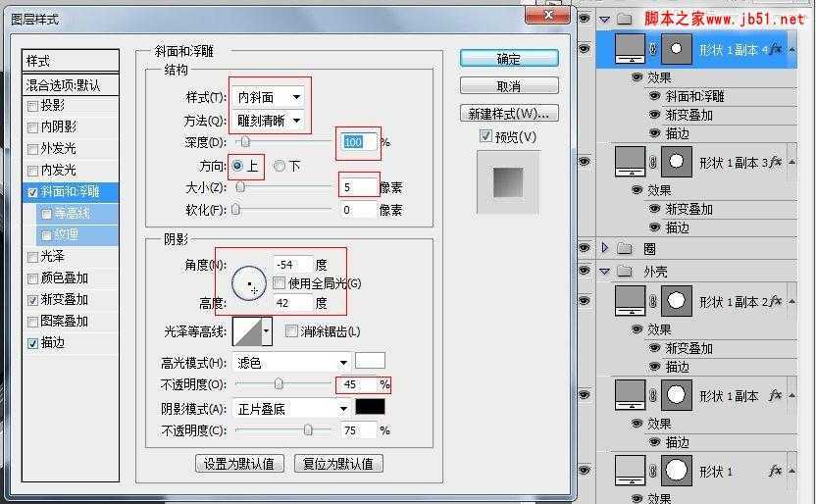
Task: Hide 效果 under 形状 1副本 3
Action: coord(637,190)
